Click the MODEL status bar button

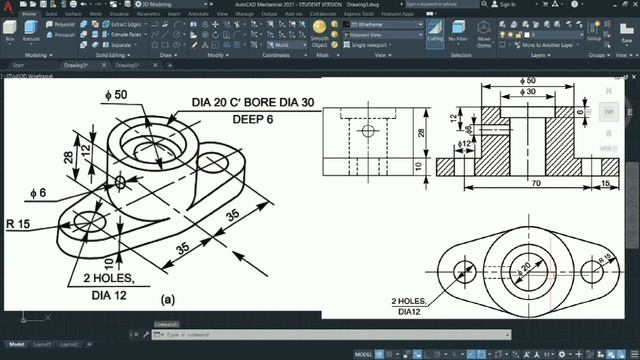click(363, 354)
